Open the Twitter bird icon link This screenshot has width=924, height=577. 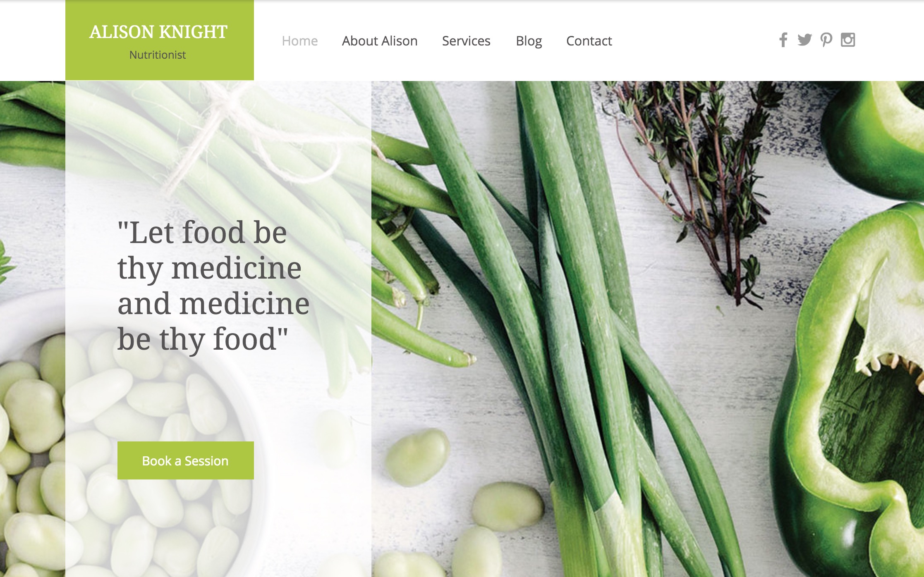[x=804, y=40]
